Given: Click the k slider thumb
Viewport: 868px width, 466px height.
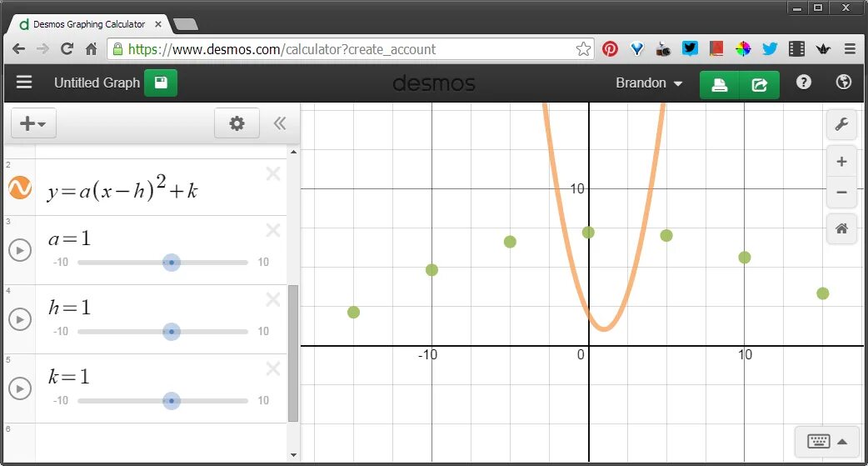Looking at the screenshot, I should [x=172, y=401].
